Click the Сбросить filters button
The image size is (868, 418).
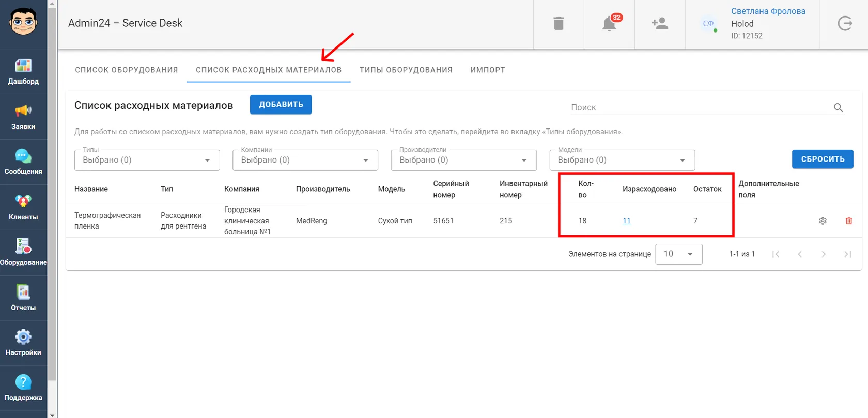[823, 159]
